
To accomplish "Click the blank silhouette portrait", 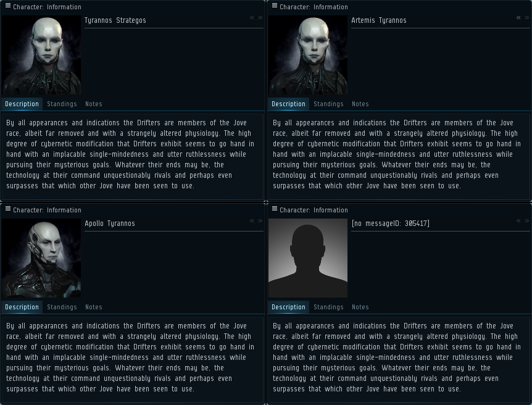I will [308, 258].
